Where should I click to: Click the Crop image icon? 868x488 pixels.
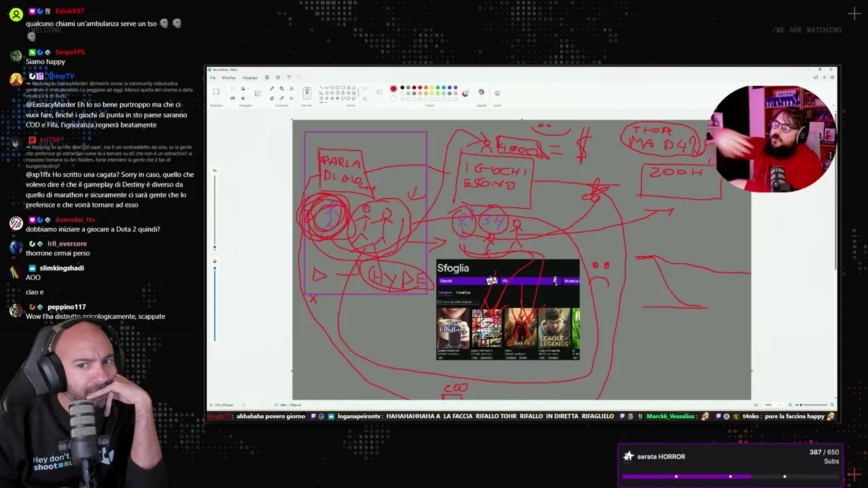tap(233, 89)
